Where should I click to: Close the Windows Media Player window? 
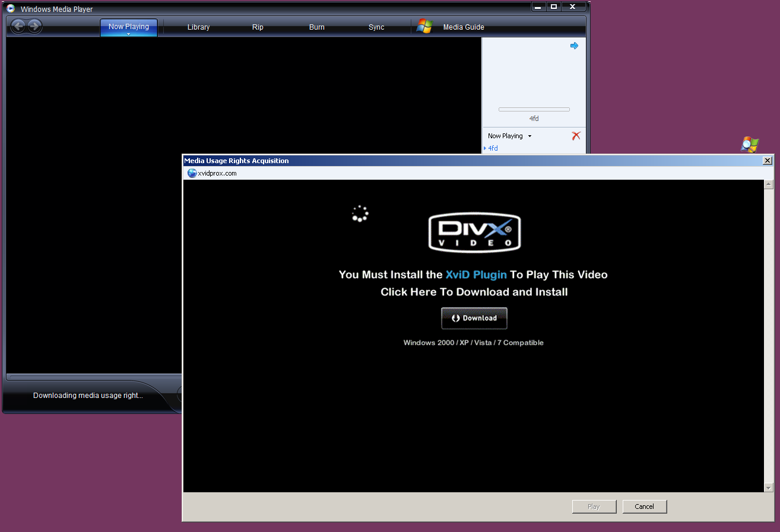573,7
